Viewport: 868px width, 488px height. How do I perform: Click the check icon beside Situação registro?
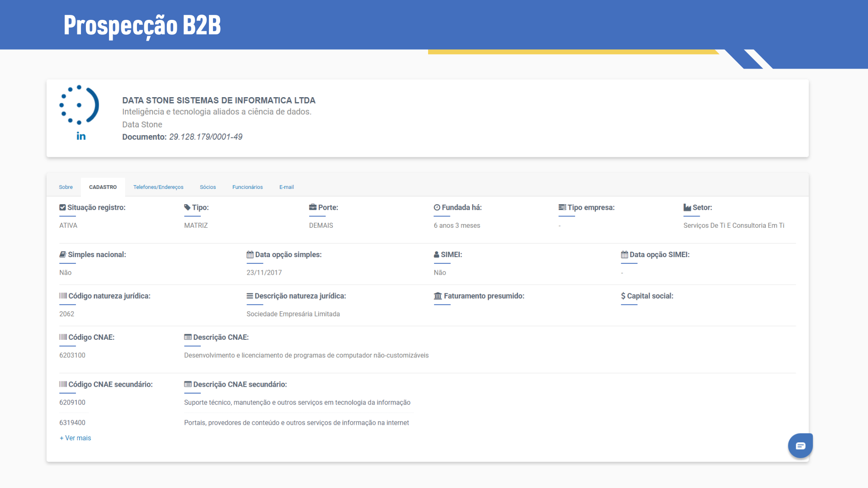click(x=62, y=207)
